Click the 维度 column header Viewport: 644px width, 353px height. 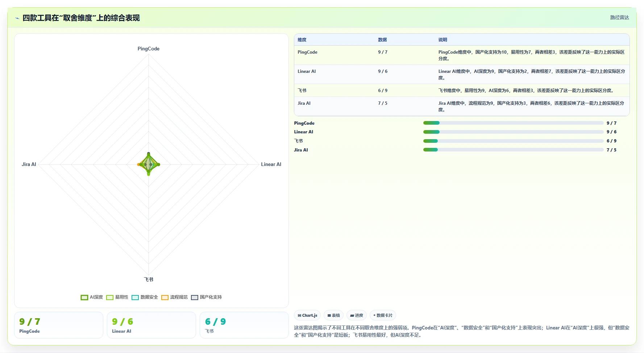coord(302,40)
